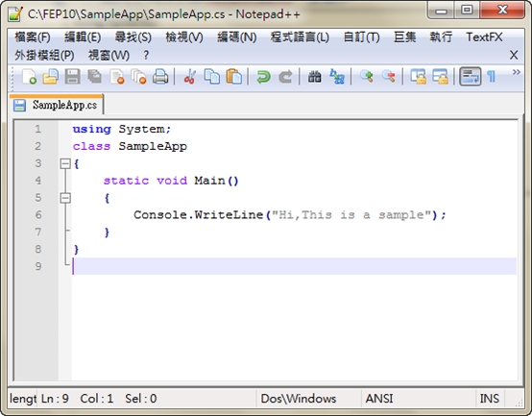Screen dimensions: 532x416
Task: Close the document with menu bar X
Action: pyautogui.click(x=514, y=55)
